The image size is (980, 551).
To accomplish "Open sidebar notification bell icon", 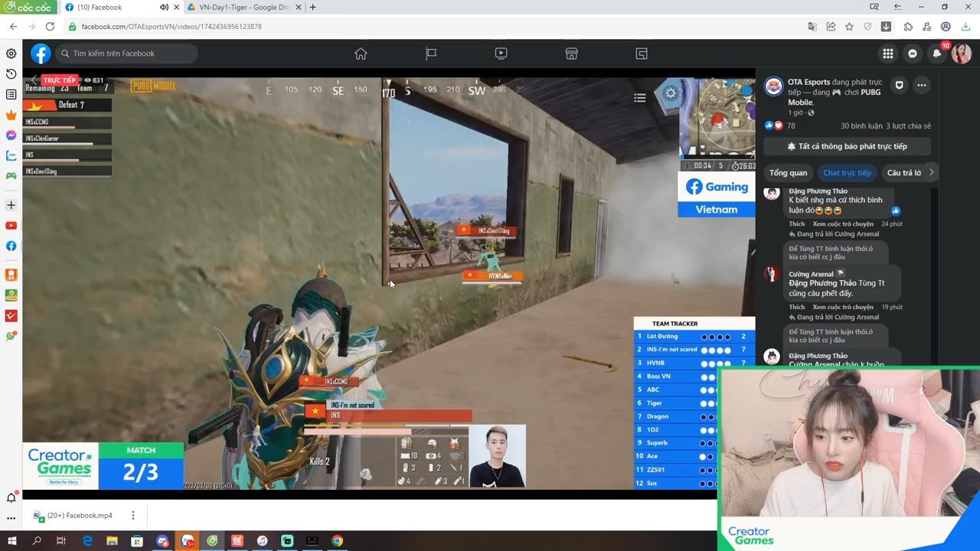I will pos(11,497).
